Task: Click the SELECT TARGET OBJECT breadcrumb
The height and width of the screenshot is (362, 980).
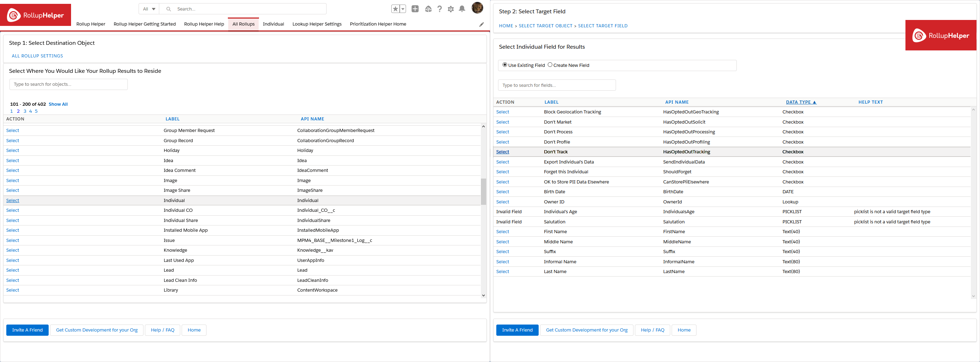Action: [546, 26]
